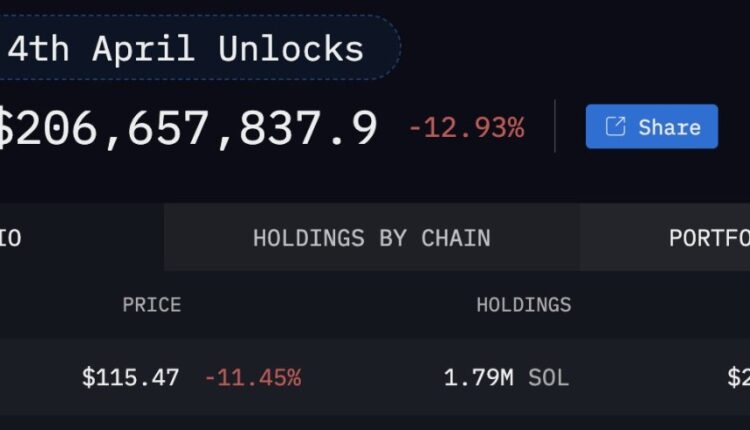Viewport: 750px width, 430px height.
Task: Sort by the PRICE column header
Action: point(152,305)
